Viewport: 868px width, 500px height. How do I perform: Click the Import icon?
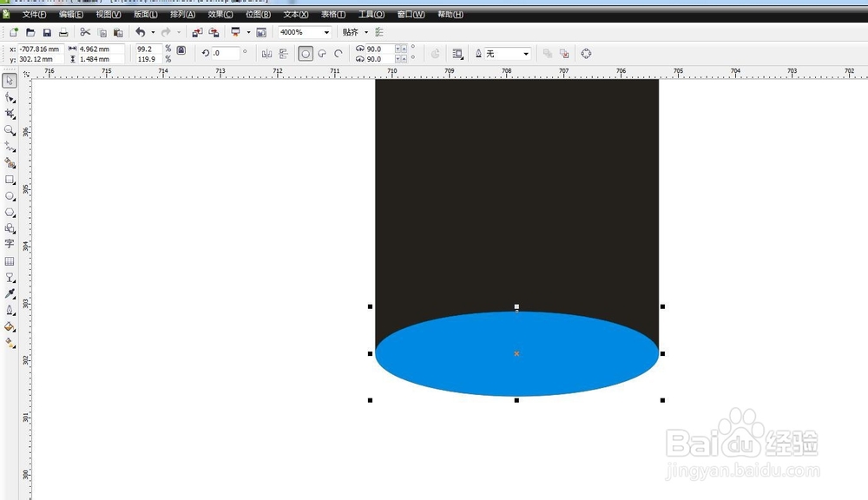tap(197, 32)
